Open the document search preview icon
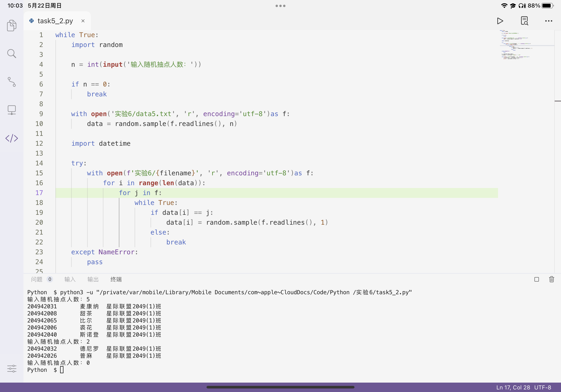The image size is (561, 392). pyautogui.click(x=524, y=21)
